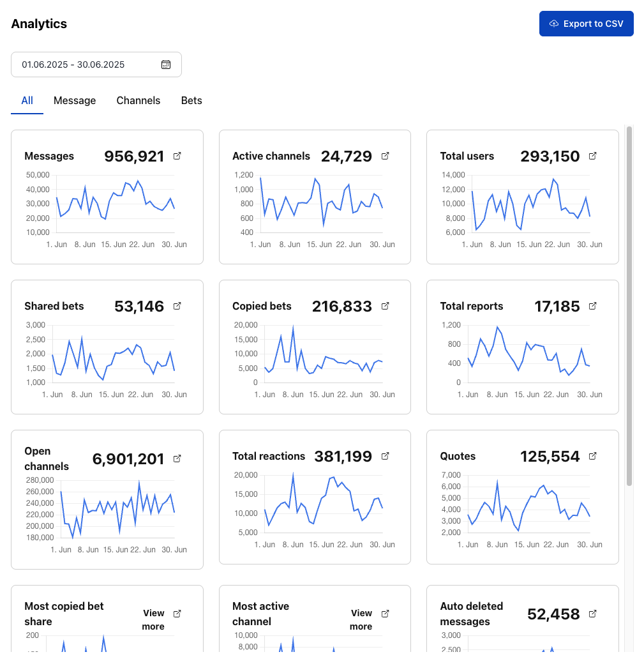Open the Quotes external link icon
Image resolution: width=644 pixels, height=659 pixels.
click(592, 455)
